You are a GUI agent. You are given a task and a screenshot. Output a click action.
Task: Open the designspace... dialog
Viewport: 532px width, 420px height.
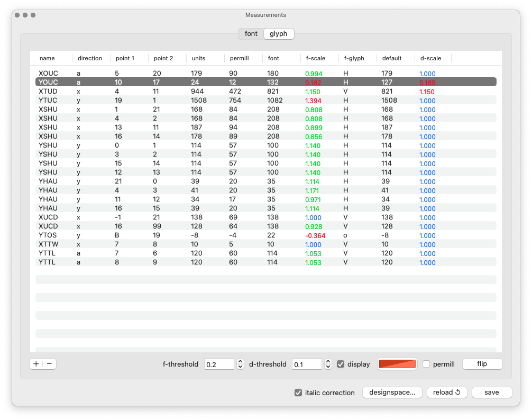392,392
